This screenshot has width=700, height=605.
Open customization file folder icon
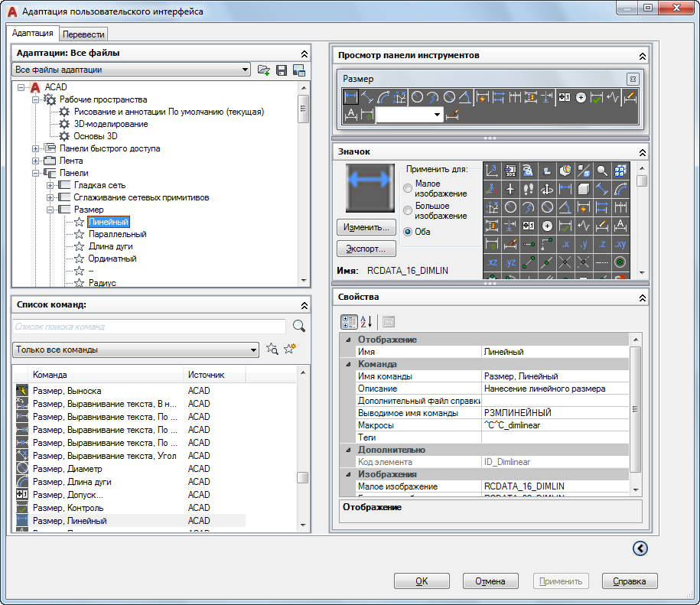click(264, 70)
